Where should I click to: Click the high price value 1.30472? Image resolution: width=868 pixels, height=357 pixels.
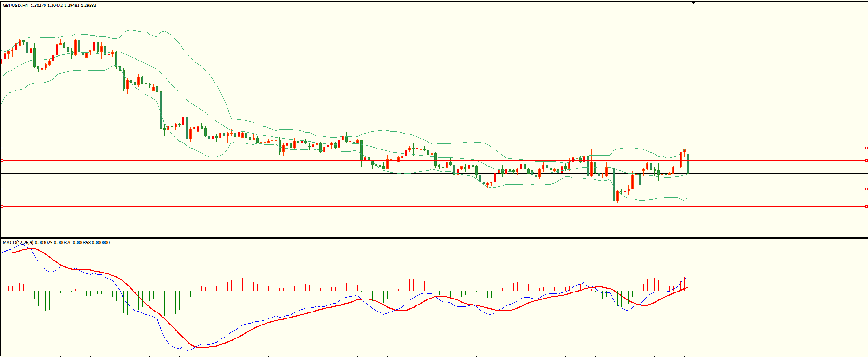tap(55, 6)
